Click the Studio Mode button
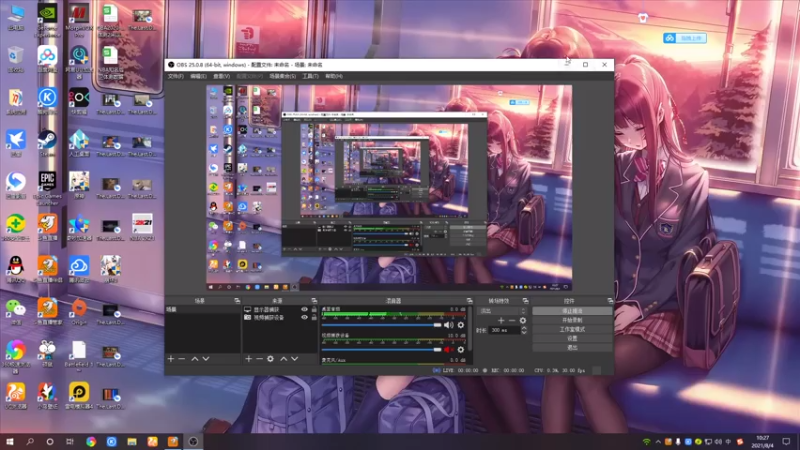The image size is (800, 450). 572,329
